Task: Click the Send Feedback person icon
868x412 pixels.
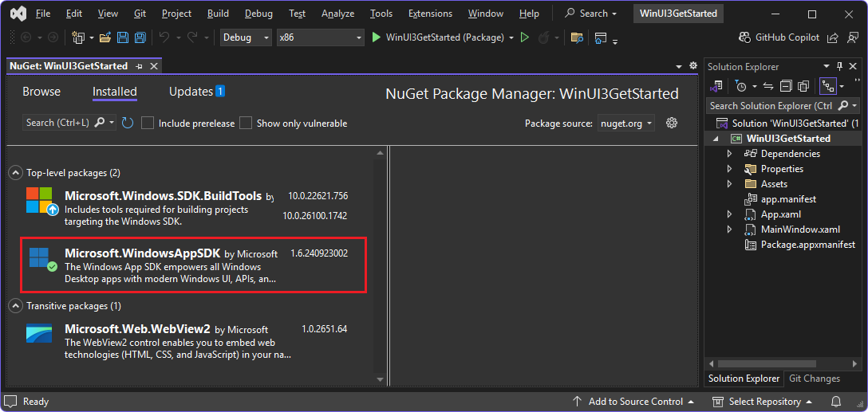Action: point(852,37)
